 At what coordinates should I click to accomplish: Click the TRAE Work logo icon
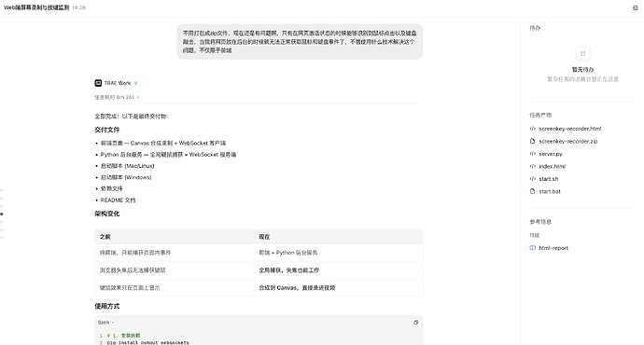click(x=98, y=83)
